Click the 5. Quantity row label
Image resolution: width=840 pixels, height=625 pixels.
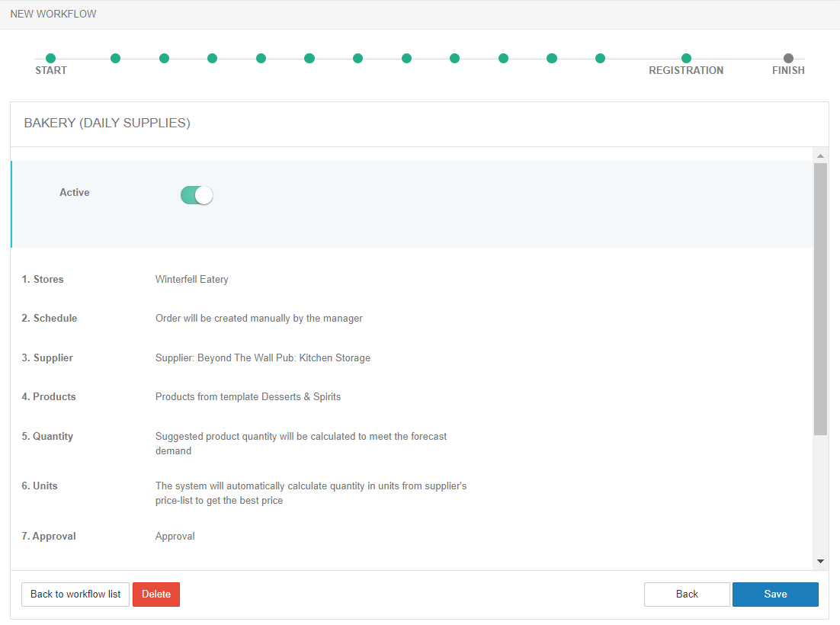click(47, 437)
